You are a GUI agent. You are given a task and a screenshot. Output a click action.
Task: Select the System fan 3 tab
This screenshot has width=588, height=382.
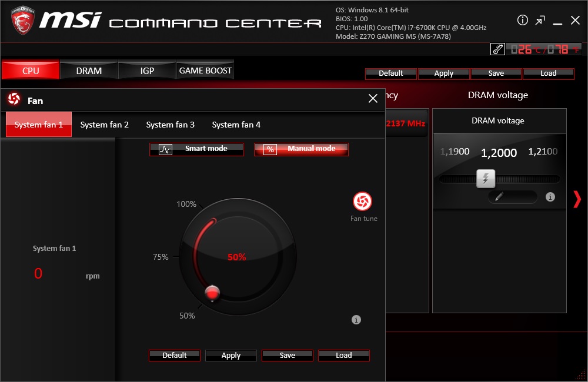171,125
